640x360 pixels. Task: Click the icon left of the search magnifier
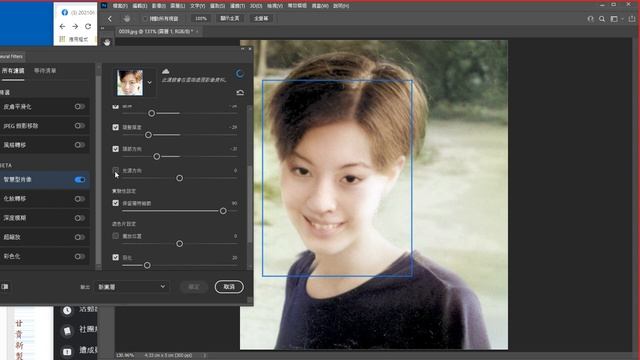coord(590,19)
